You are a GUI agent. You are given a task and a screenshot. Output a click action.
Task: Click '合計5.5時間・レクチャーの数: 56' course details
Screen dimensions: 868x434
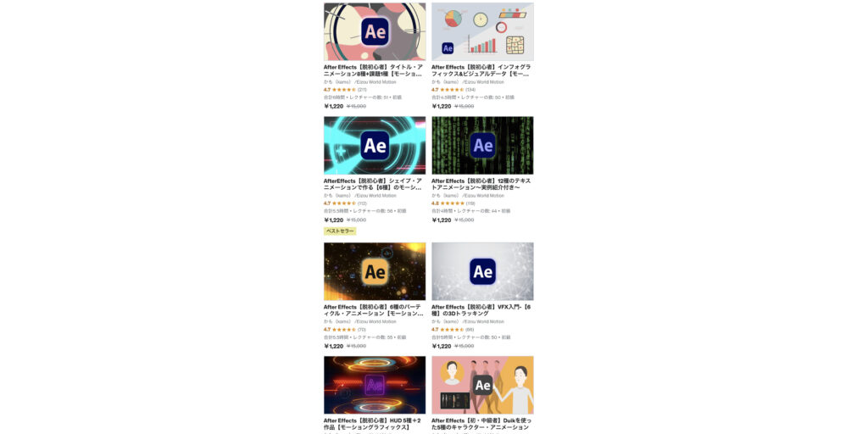(365, 211)
